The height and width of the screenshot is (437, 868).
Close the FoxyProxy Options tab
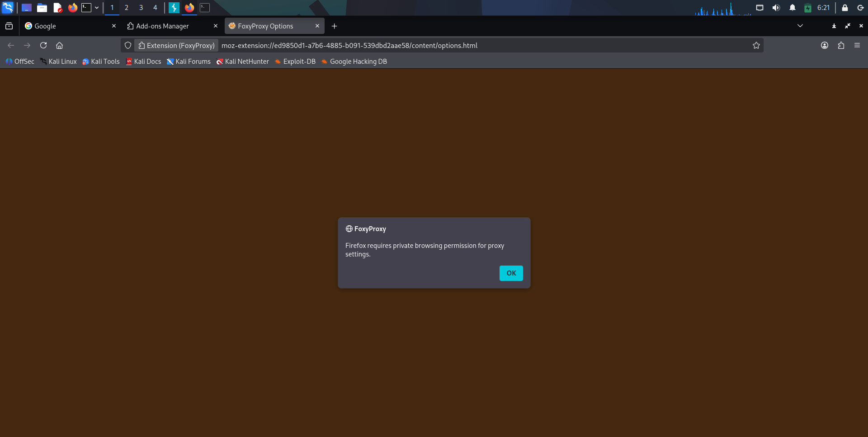pos(317,26)
